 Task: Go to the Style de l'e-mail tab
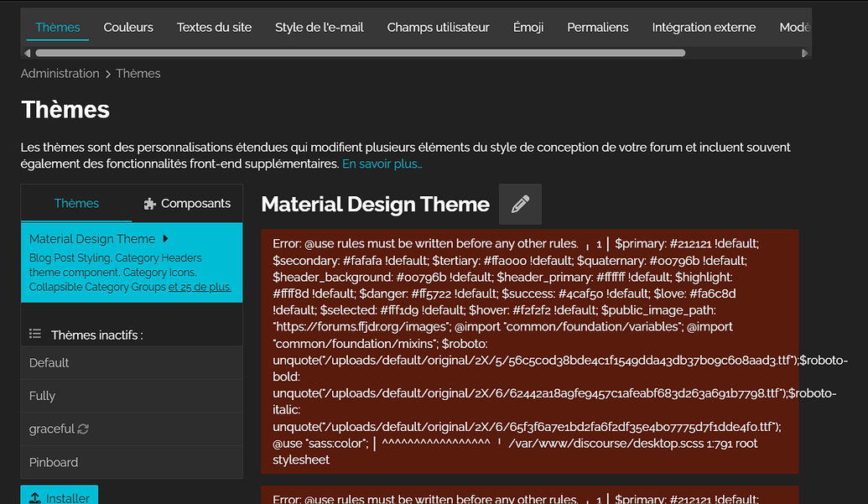(x=319, y=27)
